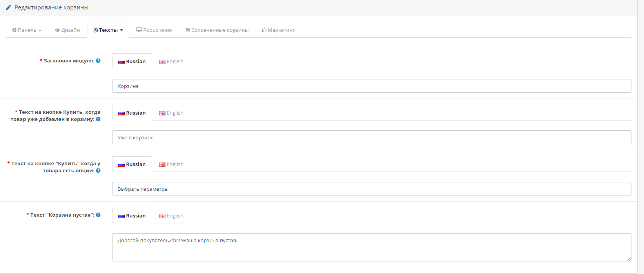Click help icon next to Заголовок модуля
Screen dimensions: 644x274
(x=98, y=61)
